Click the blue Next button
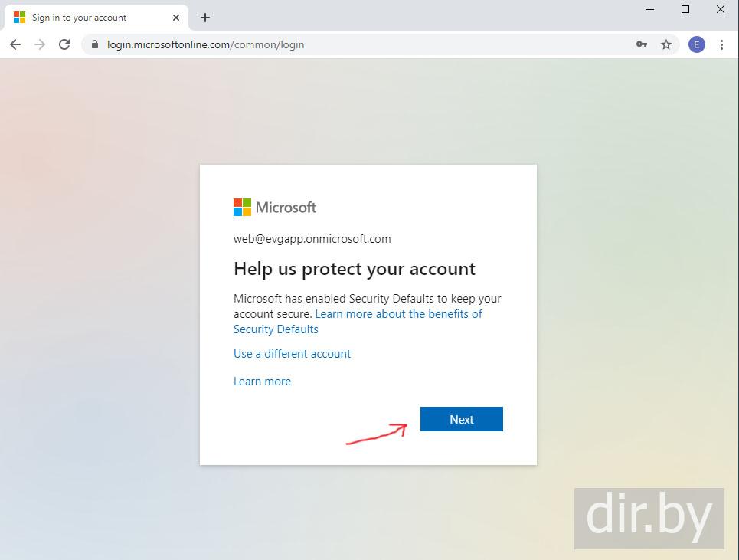 click(462, 419)
